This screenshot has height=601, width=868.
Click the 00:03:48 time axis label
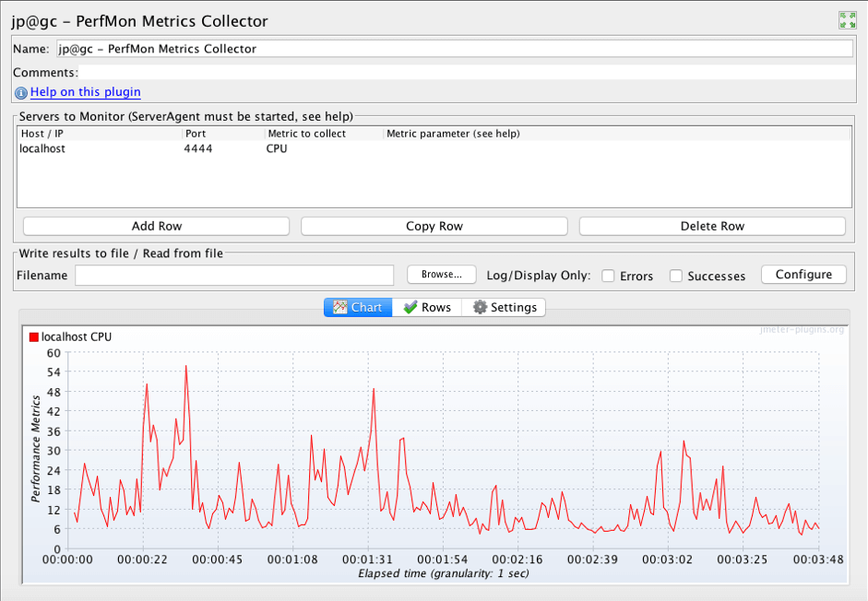pyautogui.click(x=818, y=560)
